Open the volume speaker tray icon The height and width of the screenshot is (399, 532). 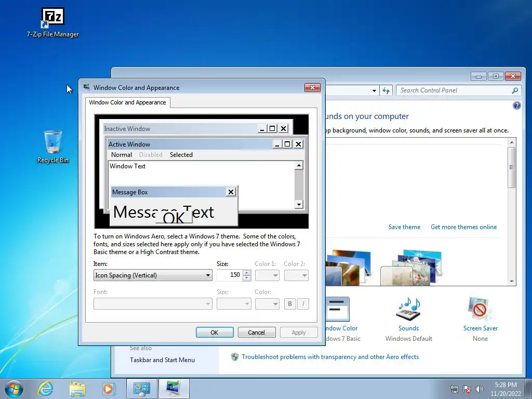[480, 390]
